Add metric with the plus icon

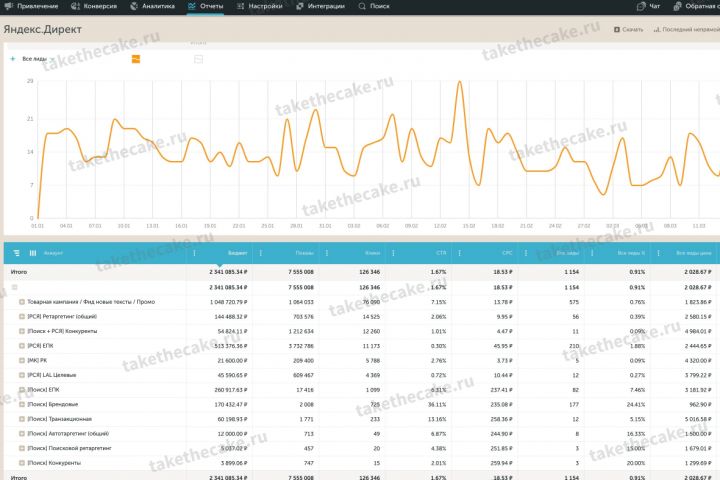(13, 59)
